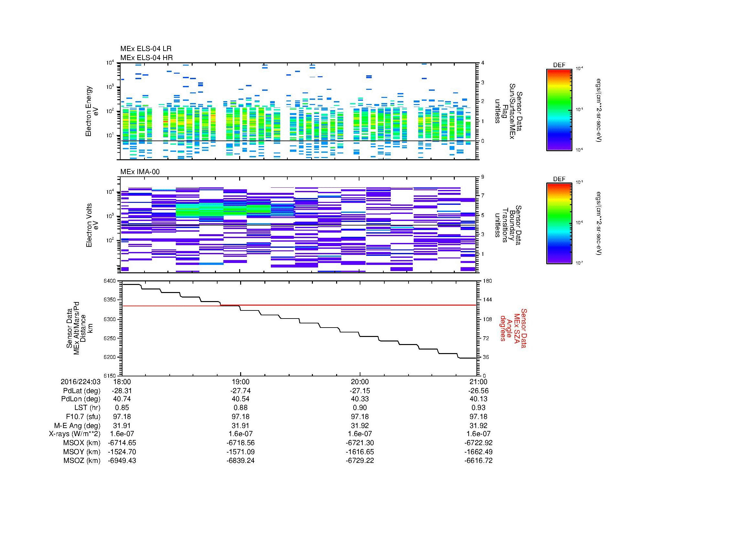Click the 'LST (hr)' row label
This screenshot has height=534, width=756.
pyautogui.click(x=87, y=408)
